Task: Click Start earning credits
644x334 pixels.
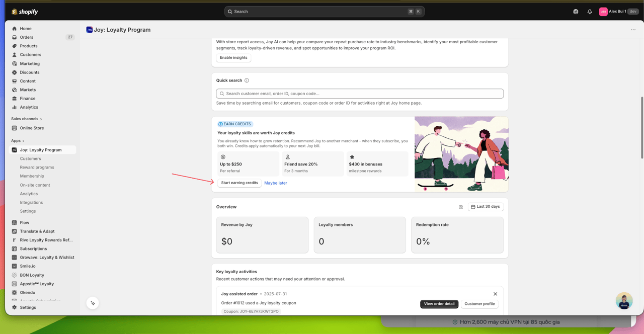Action: point(239,183)
